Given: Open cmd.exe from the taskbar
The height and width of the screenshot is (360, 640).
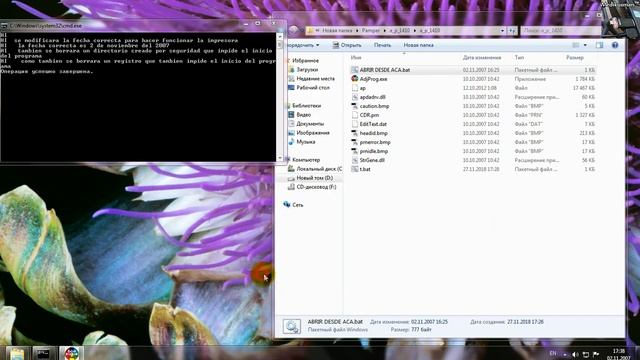Looking at the screenshot, I should [44, 353].
